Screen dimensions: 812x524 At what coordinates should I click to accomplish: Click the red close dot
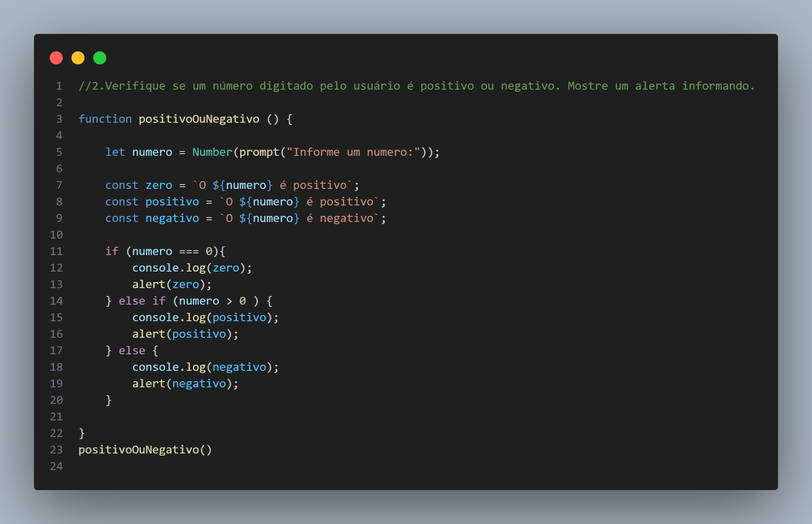(56, 58)
